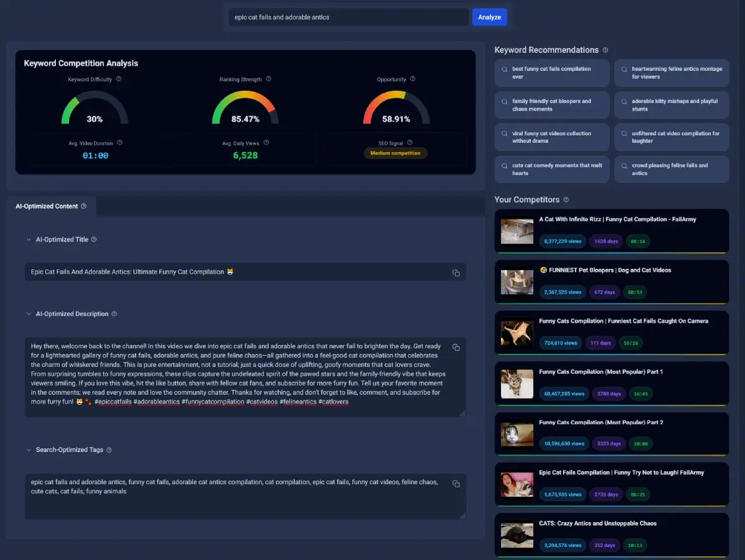Click the info icon beside Ranking Strength
Screen dimensions: 745x560
[268, 79]
